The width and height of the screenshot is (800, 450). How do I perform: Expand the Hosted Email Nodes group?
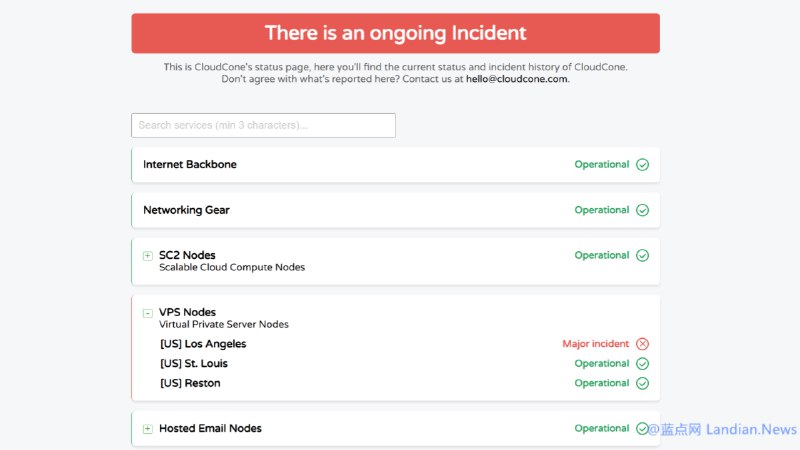coord(148,429)
